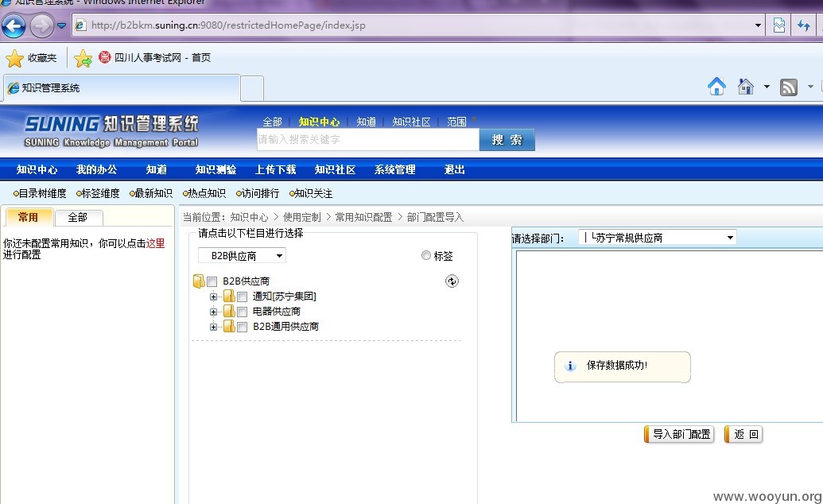Open the address bar history dropdown

point(758,25)
